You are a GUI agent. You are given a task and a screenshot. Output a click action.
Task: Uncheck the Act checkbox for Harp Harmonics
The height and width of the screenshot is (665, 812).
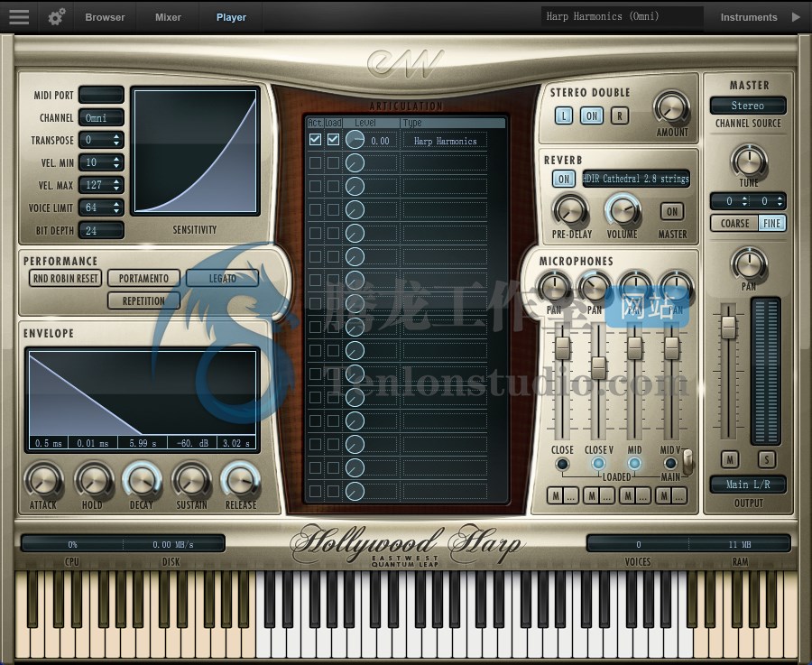coord(315,139)
